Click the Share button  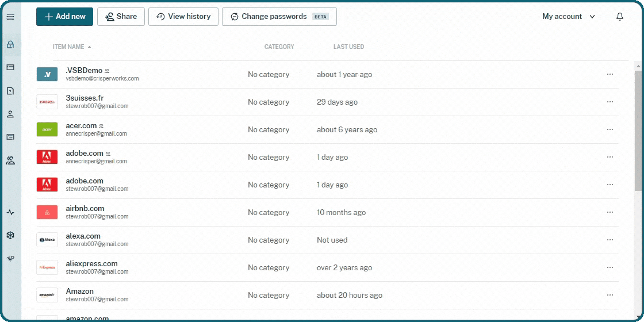pos(121,17)
